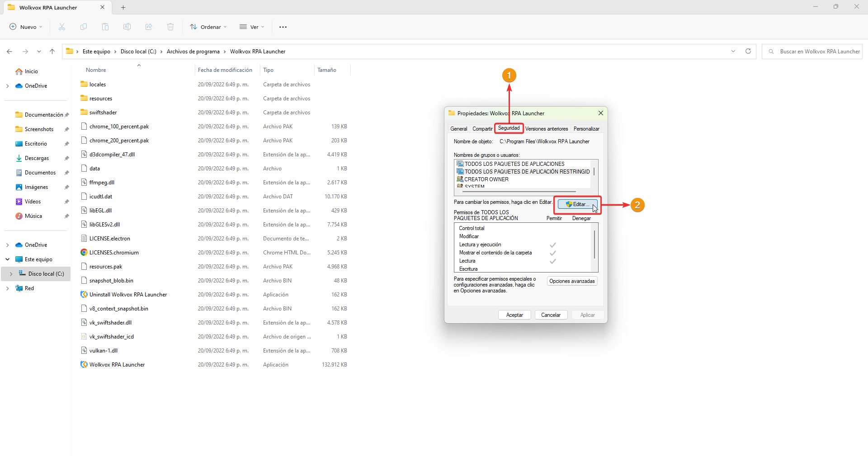Screen dimensions: 868x456
Task: Click the Cut scissors icon in toolbar
Action: pyautogui.click(x=62, y=27)
